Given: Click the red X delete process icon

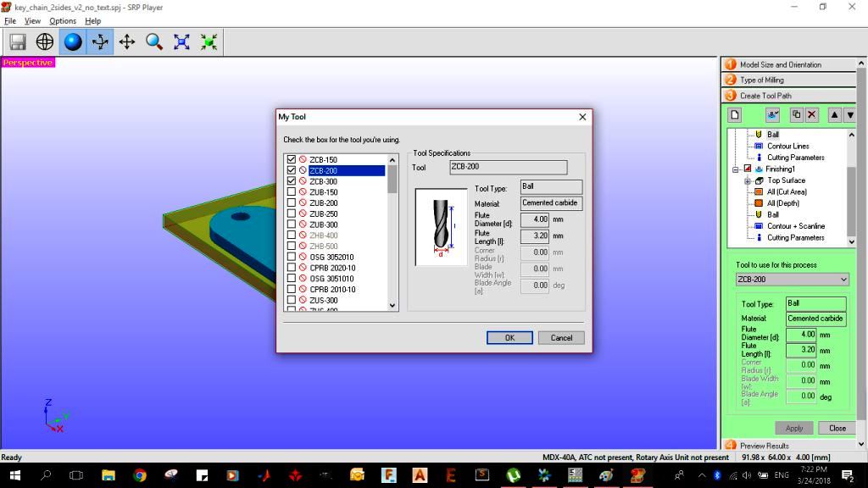Looking at the screenshot, I should [x=811, y=115].
